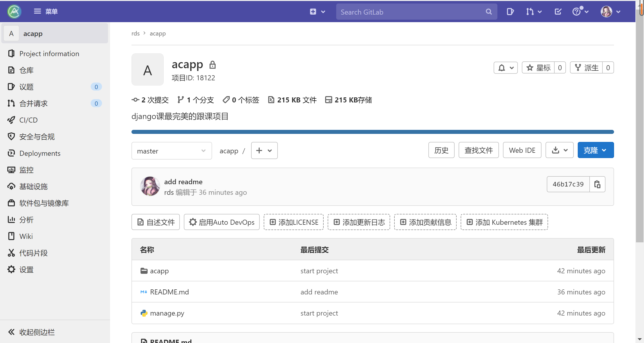This screenshot has height=343, width=644.
Task: View 2 次提交 commits
Action: 150,100
